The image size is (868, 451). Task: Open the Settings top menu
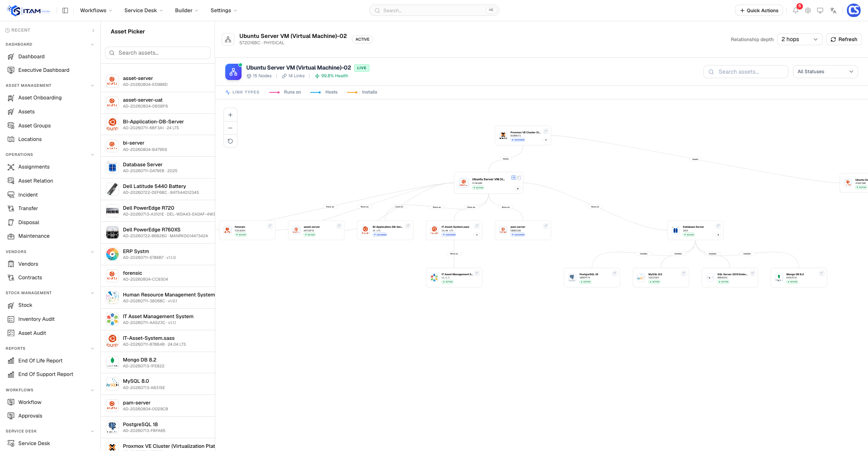point(223,10)
